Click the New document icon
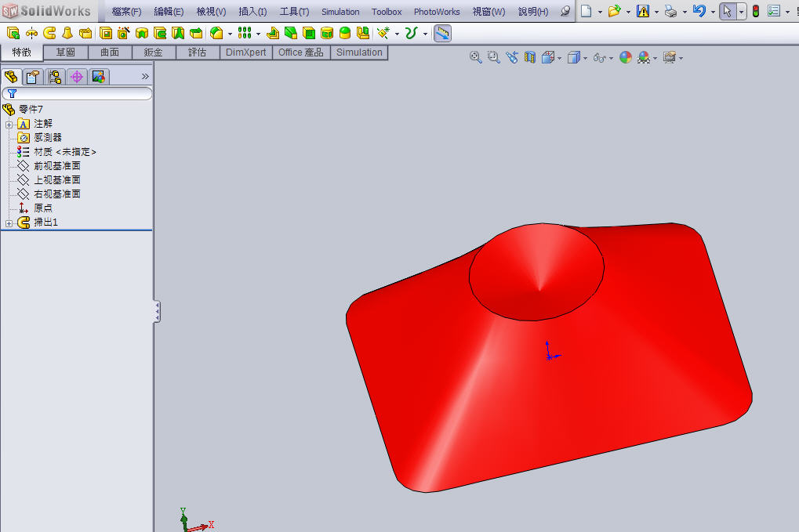 (586, 11)
